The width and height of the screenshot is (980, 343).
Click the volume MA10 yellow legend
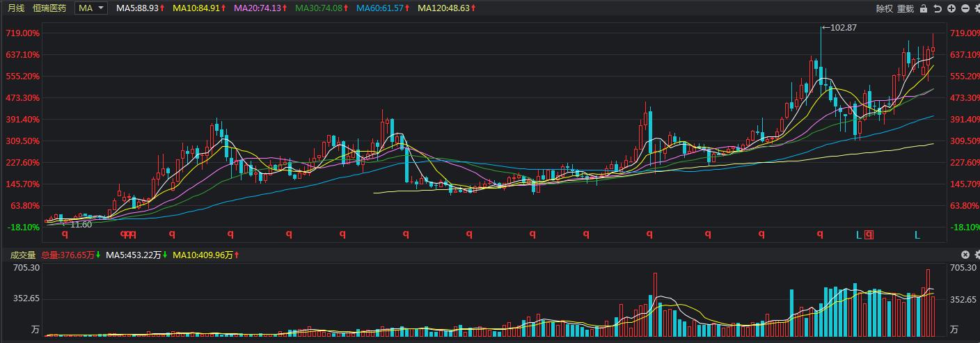(206, 255)
